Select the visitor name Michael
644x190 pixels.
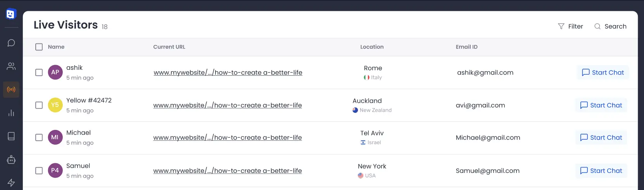point(78,133)
